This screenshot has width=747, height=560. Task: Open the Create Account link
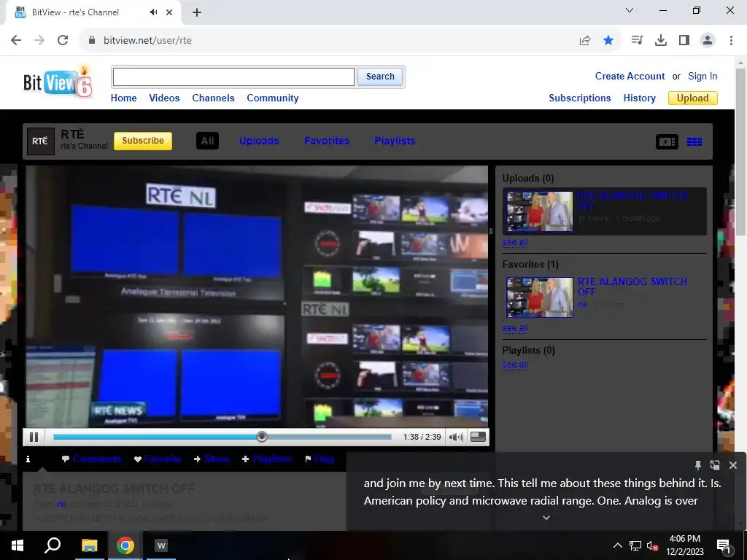[x=630, y=76]
